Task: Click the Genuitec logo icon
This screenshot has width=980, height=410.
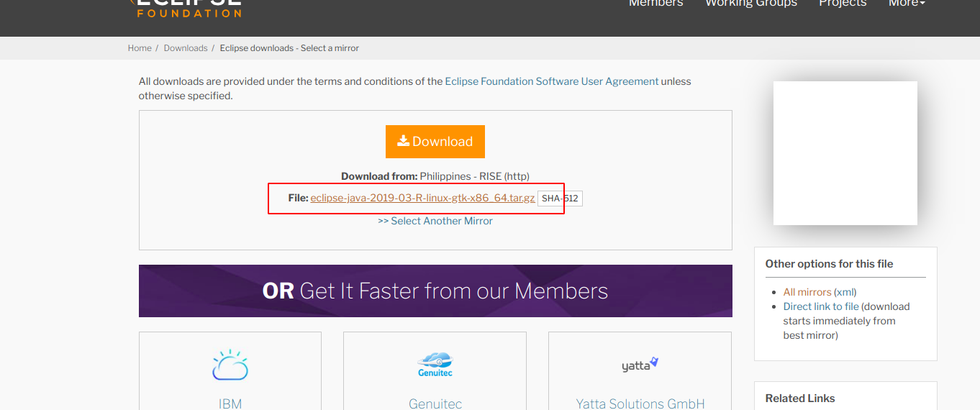Action: point(435,364)
